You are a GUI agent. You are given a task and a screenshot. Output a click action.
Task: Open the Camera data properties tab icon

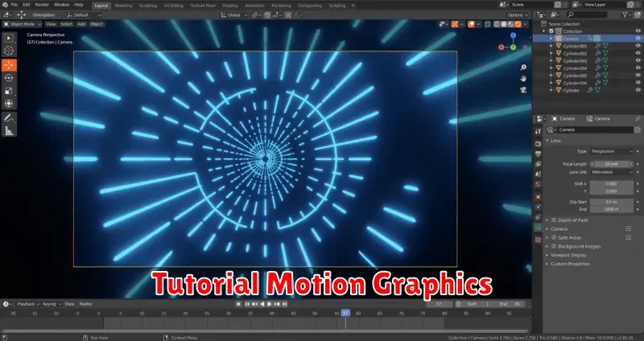click(x=538, y=228)
